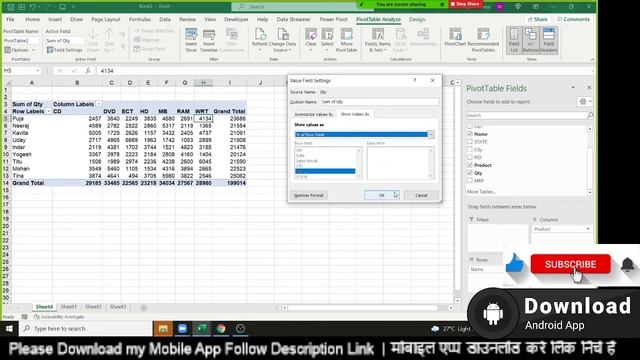Viewport: 640px width, 360px height.
Task: Click the worksheet horizontal scrollbar
Action: [x=367, y=308]
